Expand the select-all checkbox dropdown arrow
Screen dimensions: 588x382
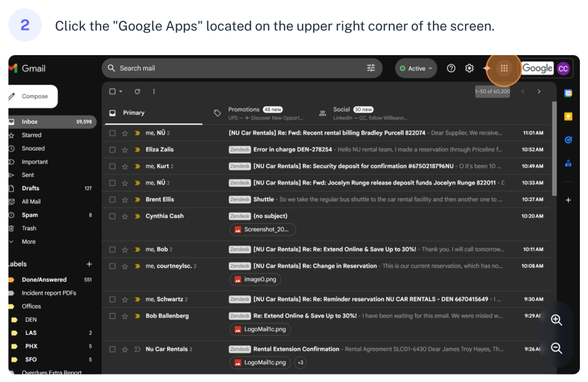(x=121, y=92)
